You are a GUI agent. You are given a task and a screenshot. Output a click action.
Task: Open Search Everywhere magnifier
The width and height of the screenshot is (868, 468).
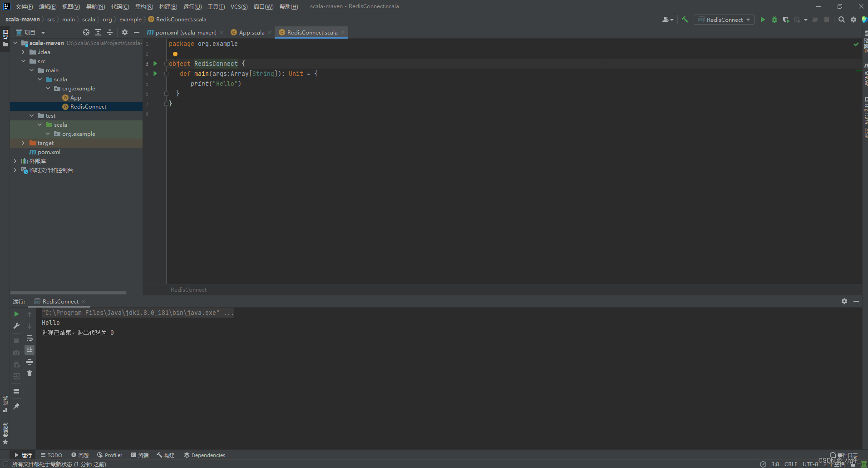coord(842,20)
